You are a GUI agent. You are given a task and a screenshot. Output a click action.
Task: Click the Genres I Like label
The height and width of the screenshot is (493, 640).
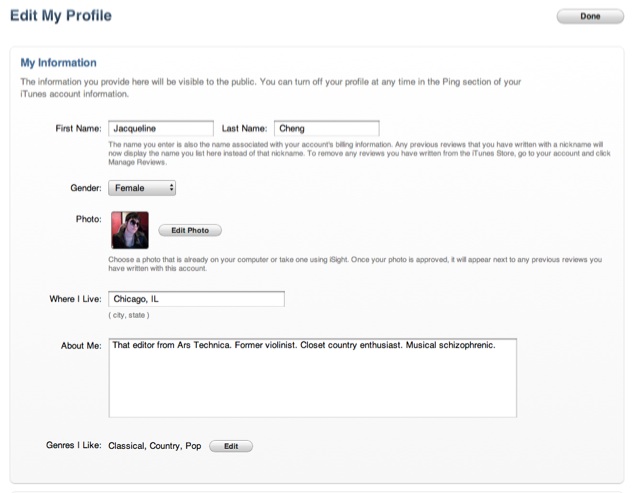click(73, 445)
